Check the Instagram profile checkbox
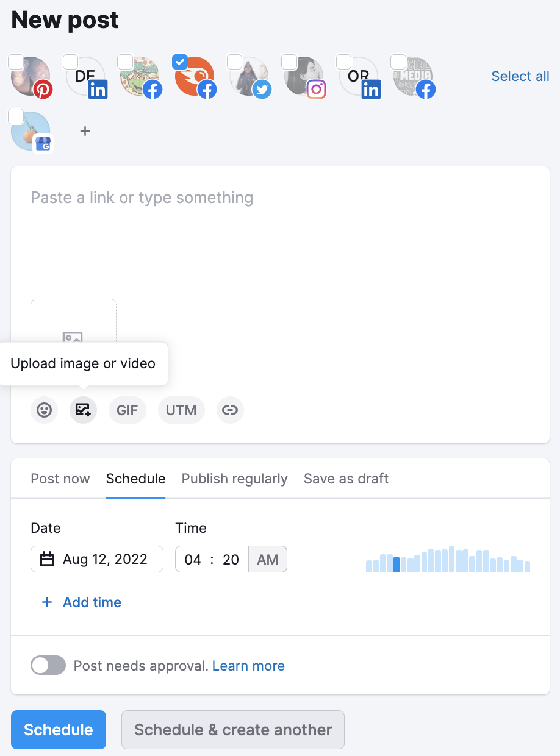This screenshot has height=756, width=560. pos(289,62)
